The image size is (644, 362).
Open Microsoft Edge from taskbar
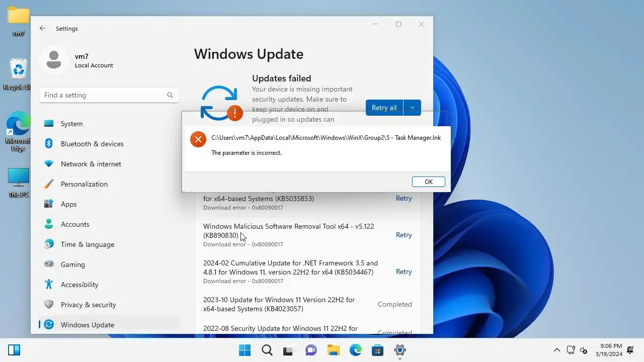(x=355, y=350)
